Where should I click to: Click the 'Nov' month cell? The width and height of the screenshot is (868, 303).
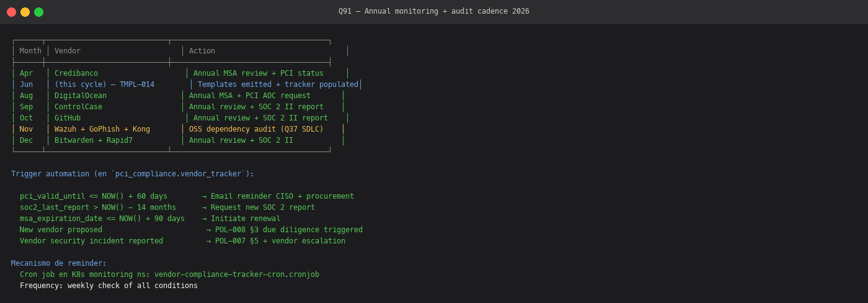(x=26, y=129)
